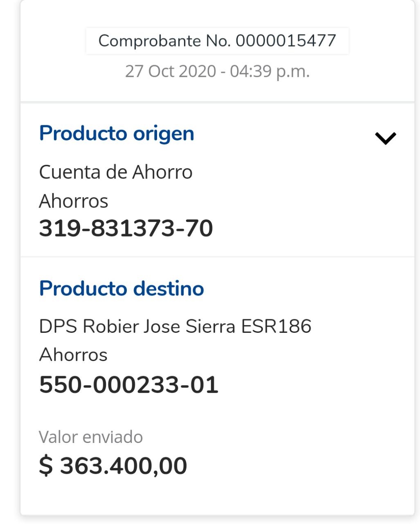
Task: Click the dollar sign before the amount
Action: point(46,466)
